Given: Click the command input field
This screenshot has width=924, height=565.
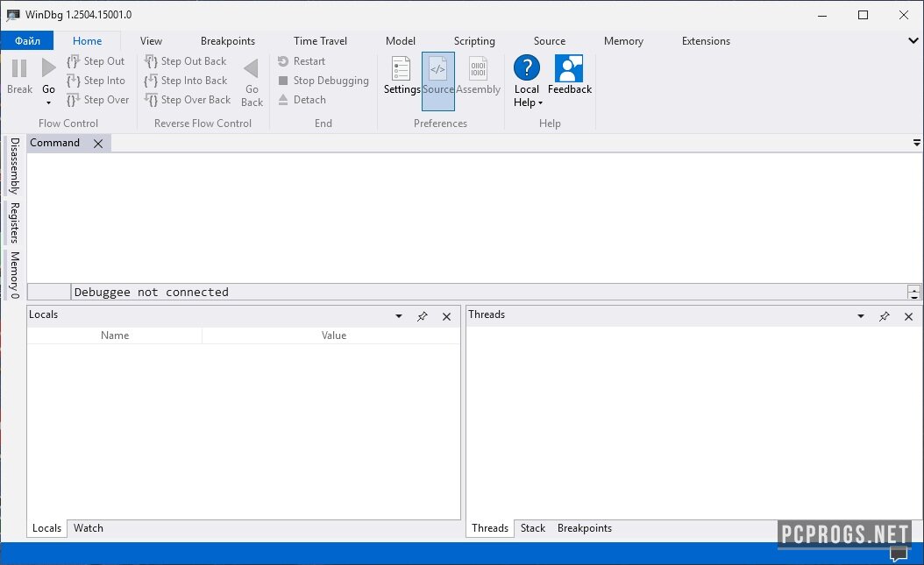Looking at the screenshot, I should coord(489,292).
